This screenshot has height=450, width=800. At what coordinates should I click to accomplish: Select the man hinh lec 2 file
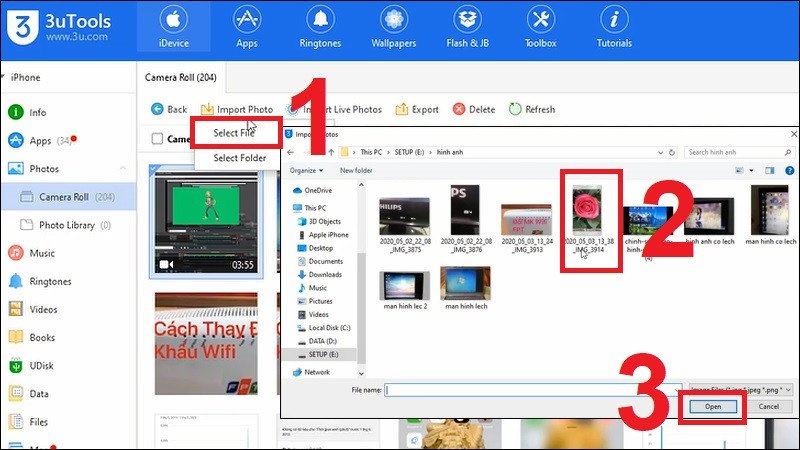point(405,290)
